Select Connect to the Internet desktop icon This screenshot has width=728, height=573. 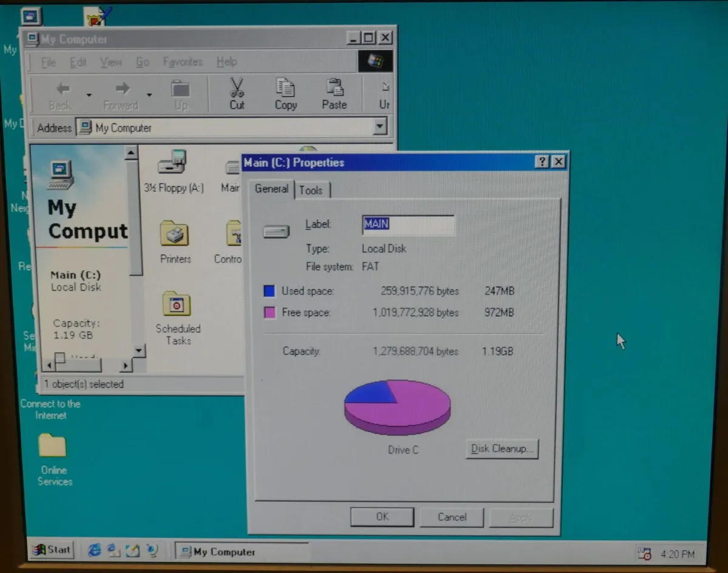pyautogui.click(x=50, y=410)
